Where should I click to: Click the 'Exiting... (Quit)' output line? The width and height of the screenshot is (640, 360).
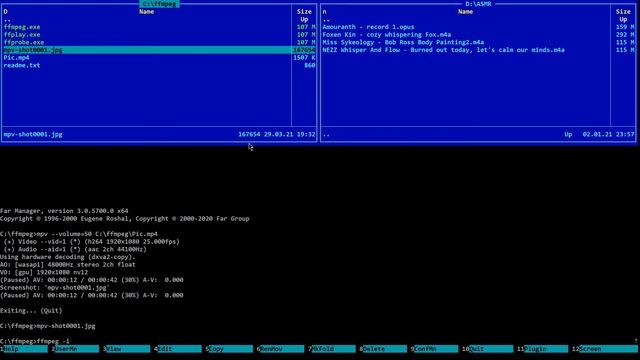click(31, 311)
